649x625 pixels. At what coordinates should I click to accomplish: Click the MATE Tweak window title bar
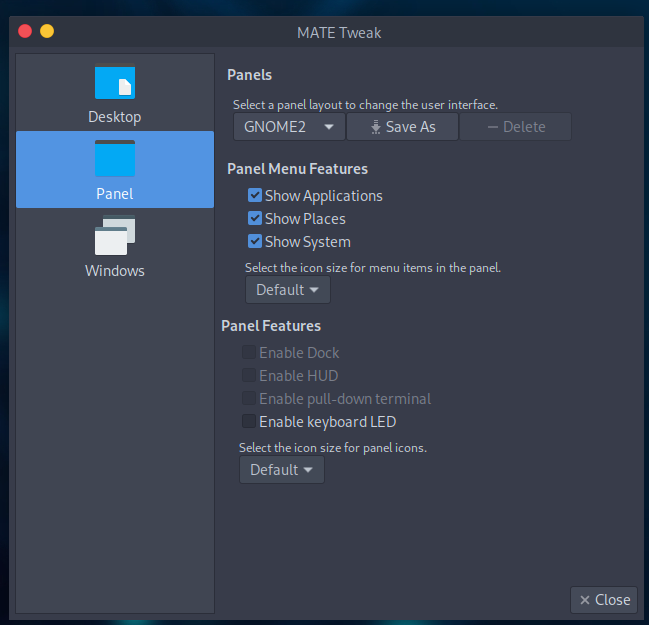338,32
